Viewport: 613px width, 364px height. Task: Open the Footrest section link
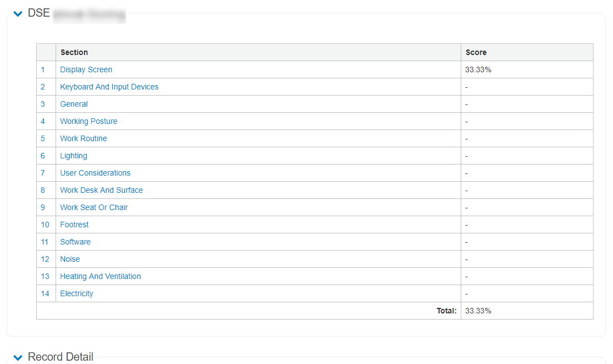tap(74, 225)
